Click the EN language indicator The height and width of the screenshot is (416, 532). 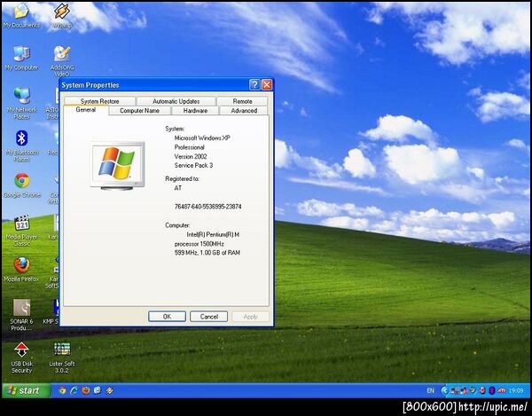tap(430, 390)
